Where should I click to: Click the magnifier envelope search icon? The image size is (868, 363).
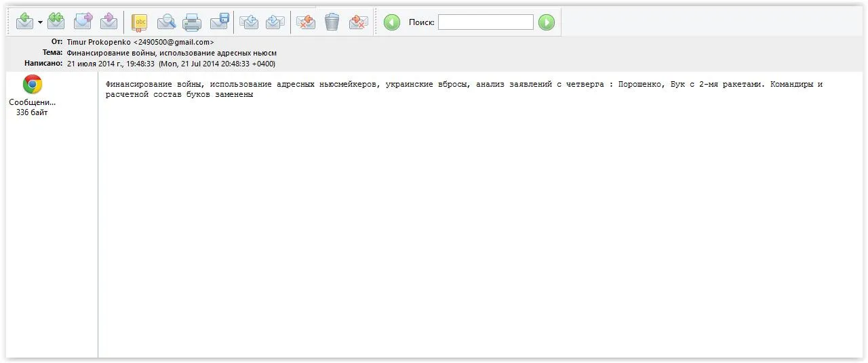pyautogui.click(x=166, y=22)
